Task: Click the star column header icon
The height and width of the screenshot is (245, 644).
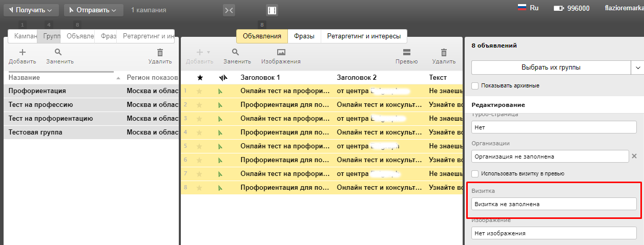Action: point(200,78)
